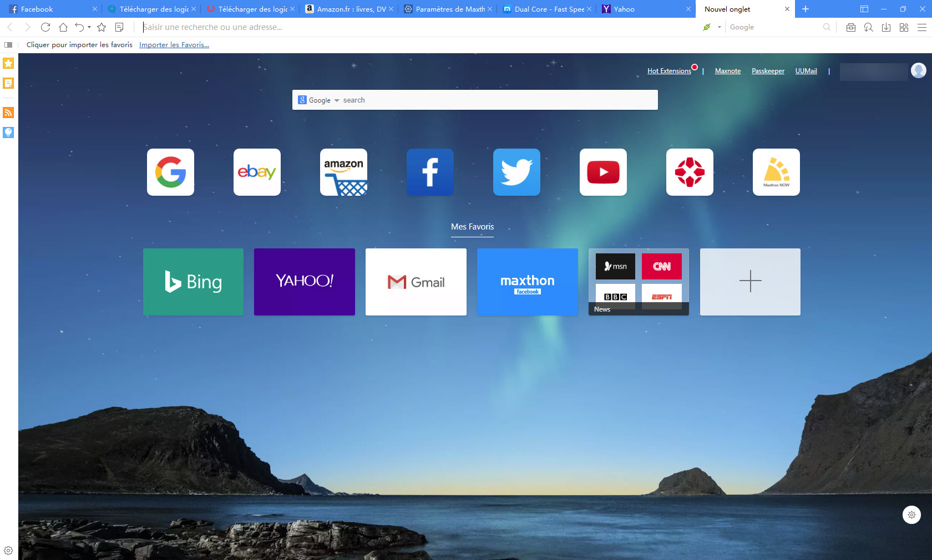This screenshot has width=932, height=560.
Task: Open Twitter quick access tile
Action: click(516, 172)
